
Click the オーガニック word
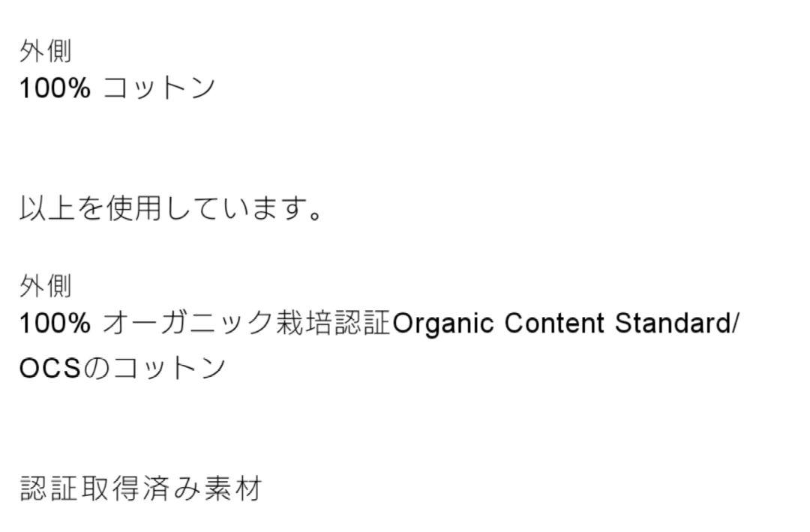pos(188,323)
